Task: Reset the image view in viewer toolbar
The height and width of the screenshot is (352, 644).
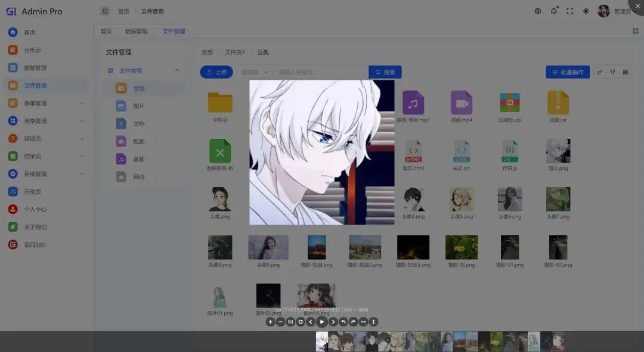Action: 301,322
